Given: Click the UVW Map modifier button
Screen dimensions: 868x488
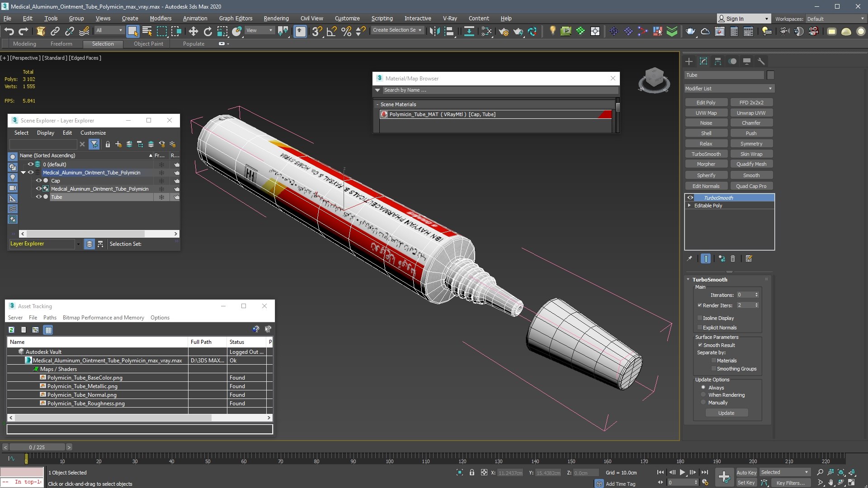Looking at the screenshot, I should [x=706, y=113].
